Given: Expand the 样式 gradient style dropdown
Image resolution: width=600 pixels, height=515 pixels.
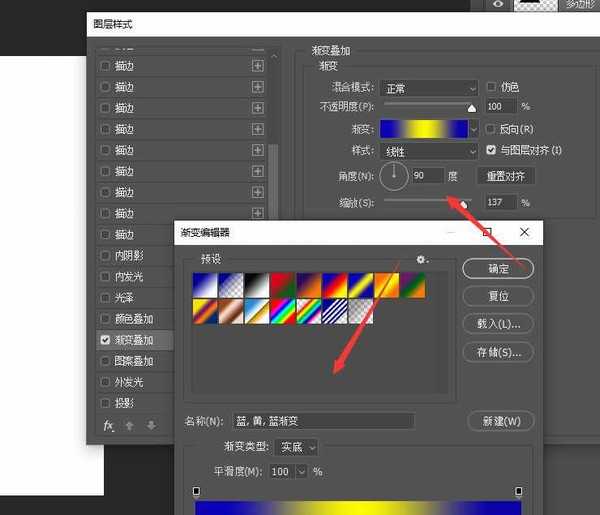Looking at the screenshot, I should point(431,151).
